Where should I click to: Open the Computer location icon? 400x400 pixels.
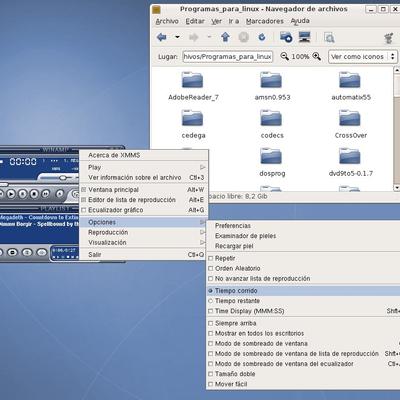point(305,37)
